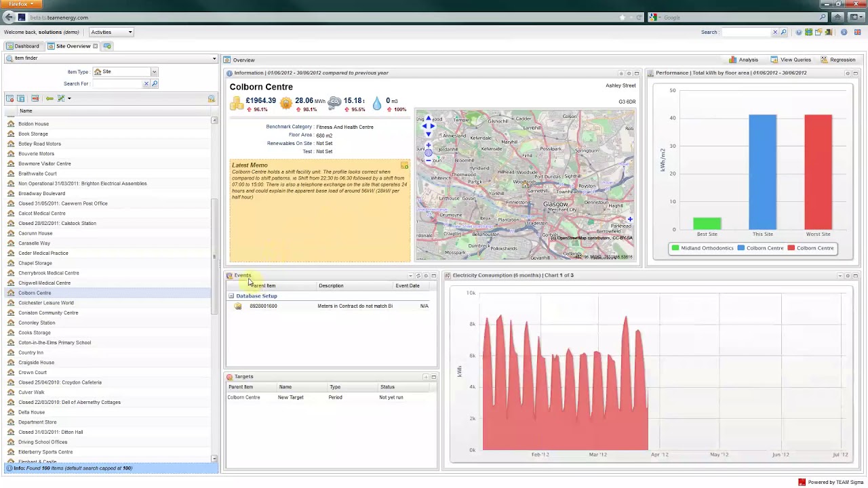Viewport: 868px width, 488px height.
Task: Open the tree icon dropdown arrow
Action: coord(68,98)
